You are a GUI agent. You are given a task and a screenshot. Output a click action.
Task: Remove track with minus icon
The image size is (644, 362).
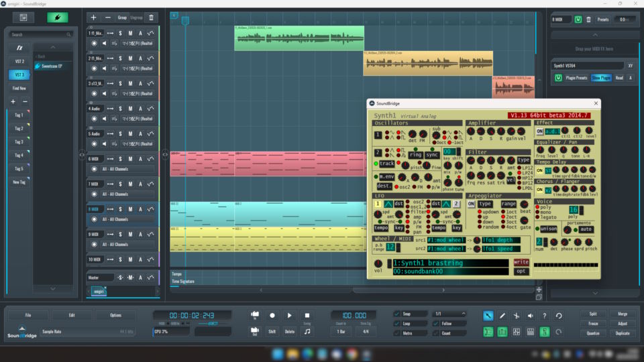(x=107, y=17)
